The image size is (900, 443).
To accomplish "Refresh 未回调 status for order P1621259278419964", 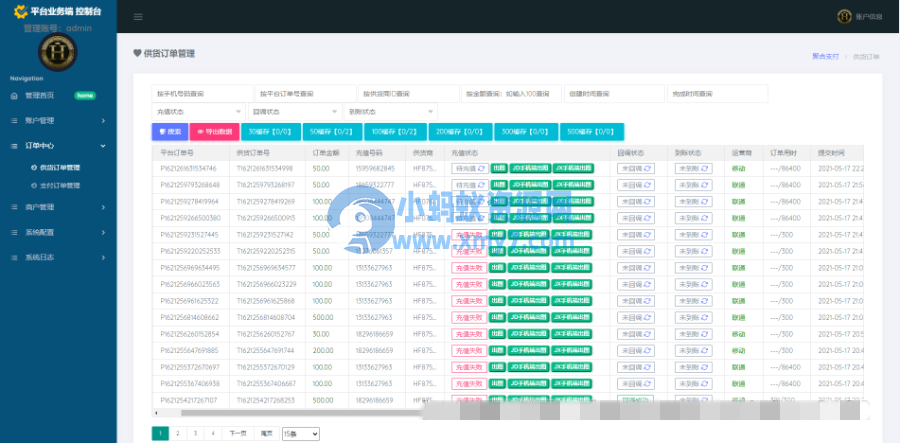I will tap(647, 201).
